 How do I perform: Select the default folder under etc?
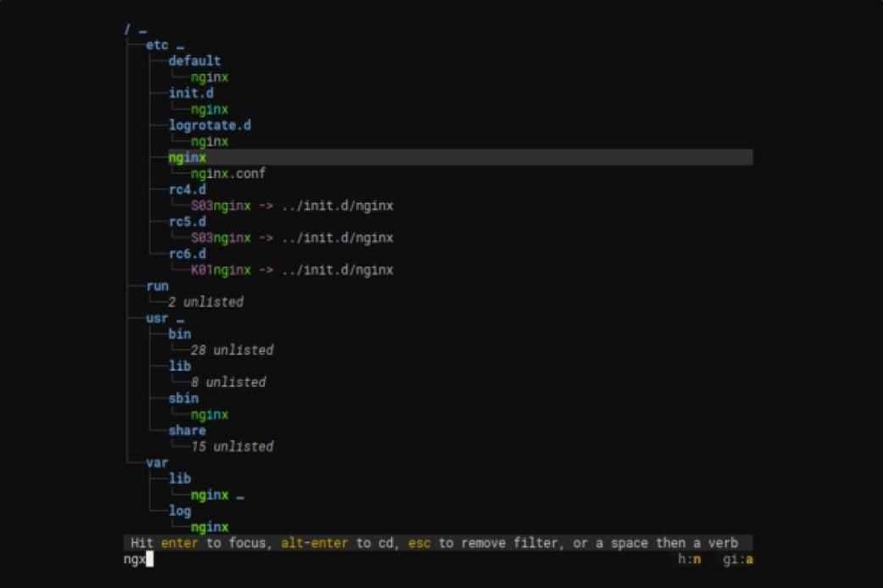(x=194, y=61)
